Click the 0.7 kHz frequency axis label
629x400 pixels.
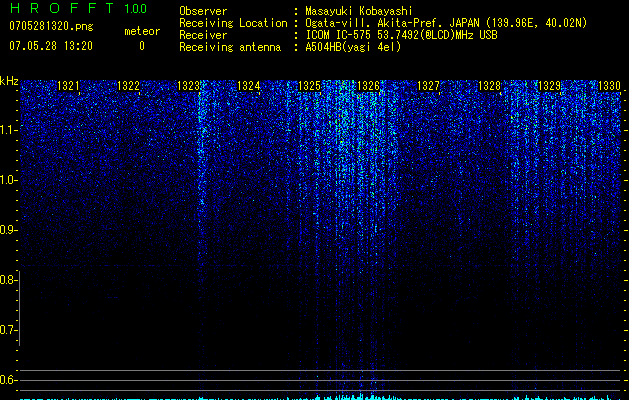tap(8, 330)
